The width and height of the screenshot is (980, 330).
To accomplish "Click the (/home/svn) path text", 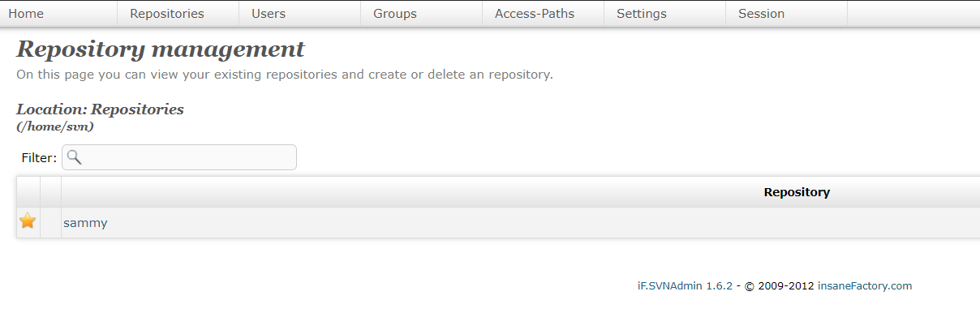I will point(55,126).
